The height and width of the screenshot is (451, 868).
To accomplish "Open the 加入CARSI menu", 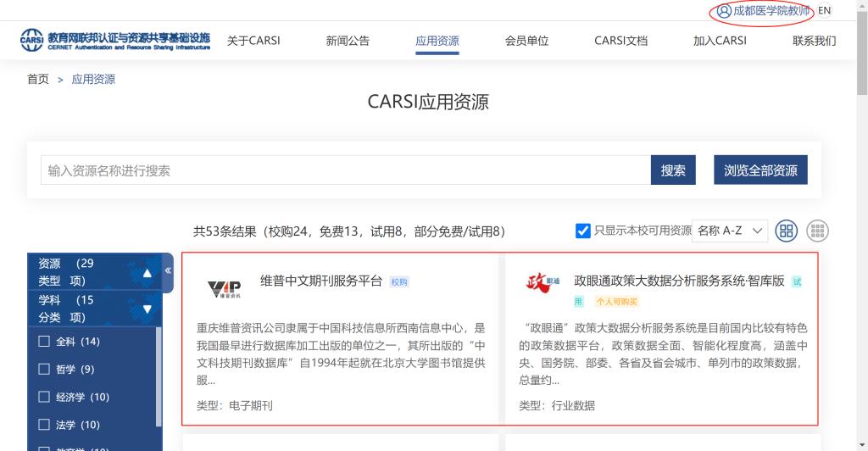I will point(720,41).
